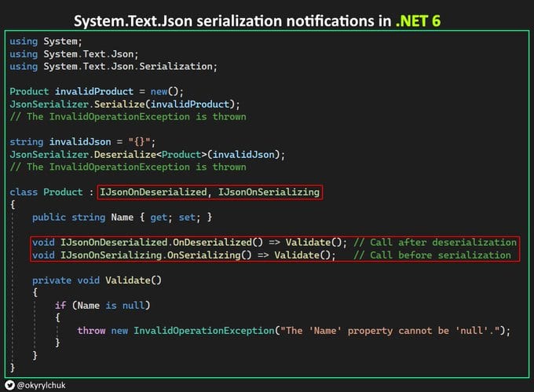Click the 'public string Name { get; set; }' property
This screenshot has height=392, width=534.
[122, 217]
